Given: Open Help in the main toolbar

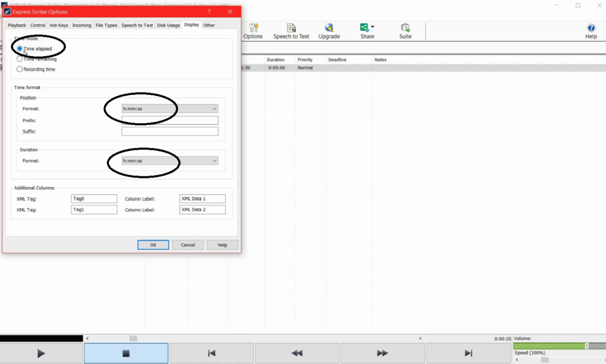Looking at the screenshot, I should point(591,31).
